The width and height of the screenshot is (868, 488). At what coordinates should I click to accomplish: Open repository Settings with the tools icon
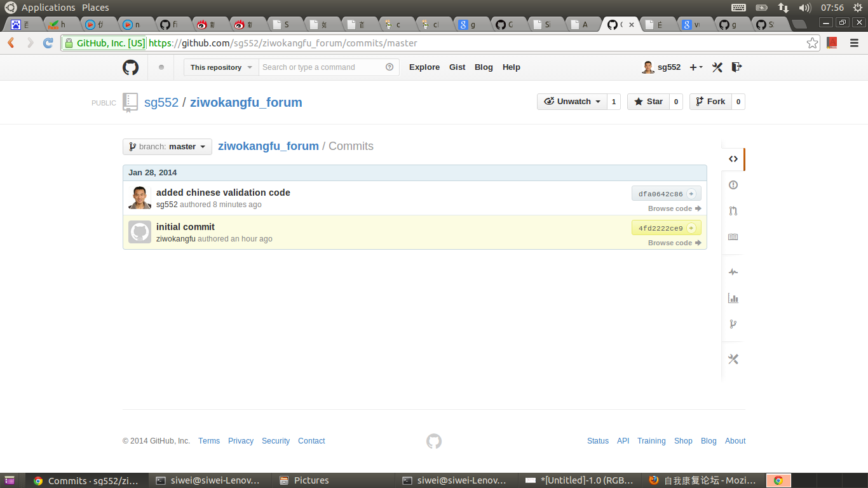coord(733,359)
